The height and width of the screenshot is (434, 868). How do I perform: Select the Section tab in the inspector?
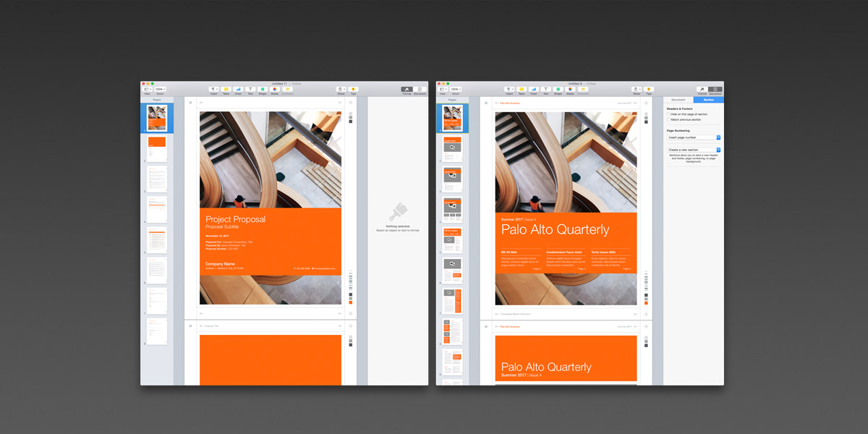tap(708, 100)
